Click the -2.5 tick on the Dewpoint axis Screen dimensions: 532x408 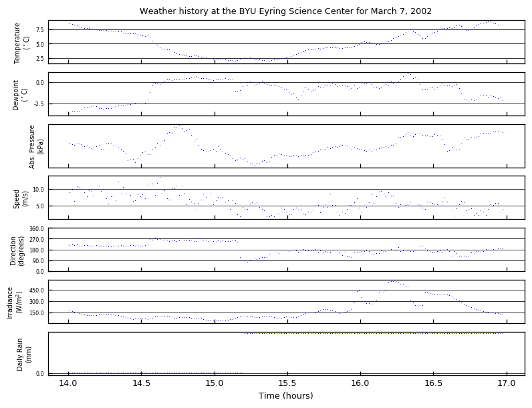(38, 104)
